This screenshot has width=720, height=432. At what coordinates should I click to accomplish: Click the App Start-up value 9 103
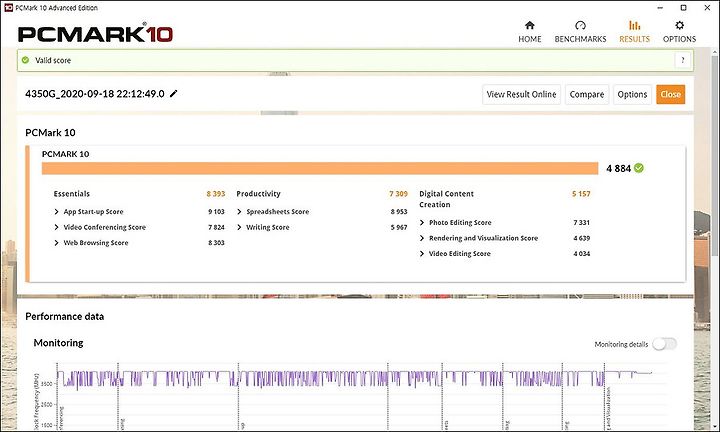(x=216, y=212)
